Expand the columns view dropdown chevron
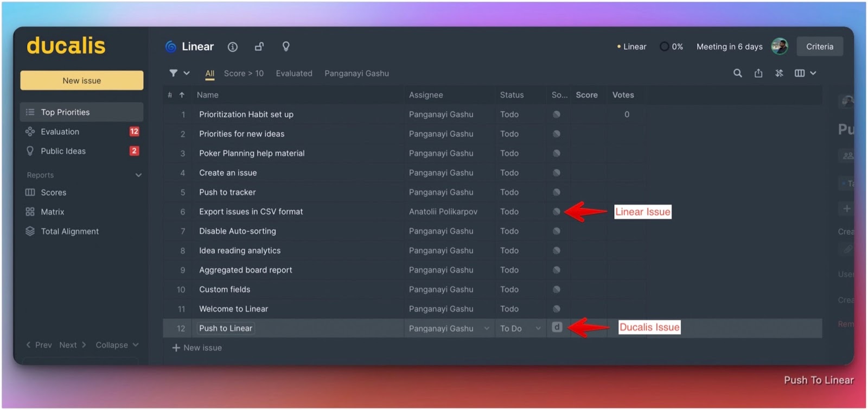 [813, 73]
